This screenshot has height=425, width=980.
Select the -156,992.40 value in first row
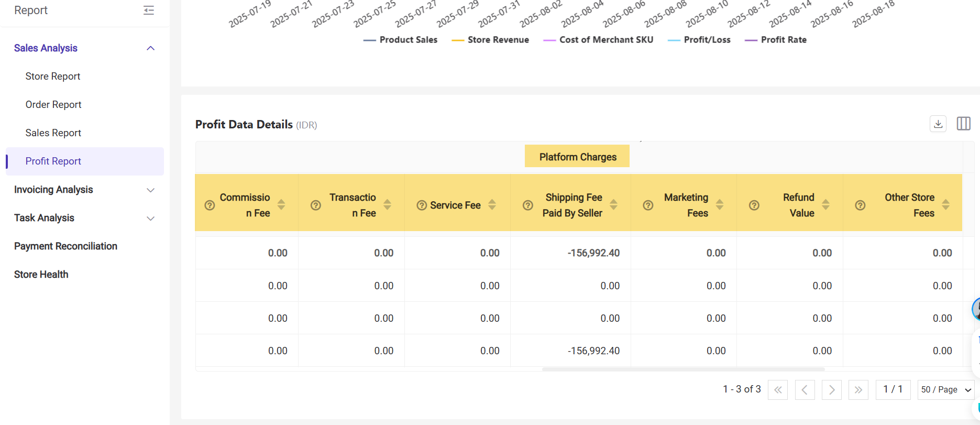593,253
